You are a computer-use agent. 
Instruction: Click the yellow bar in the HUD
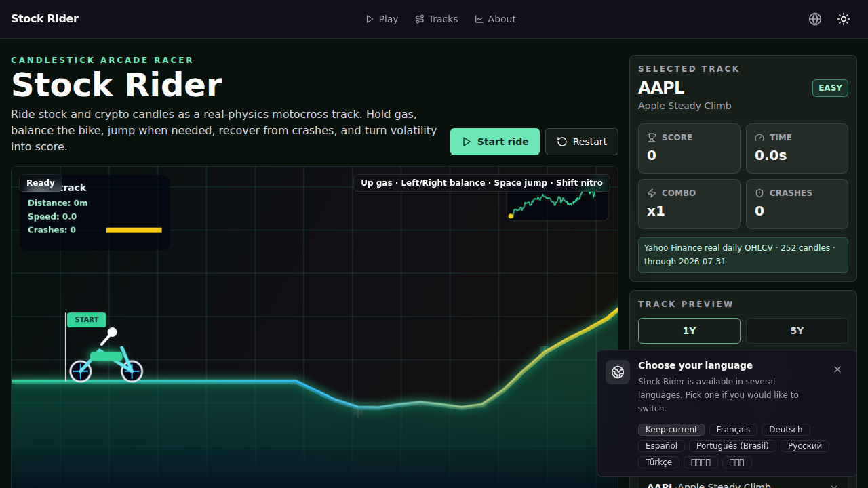[x=134, y=230]
